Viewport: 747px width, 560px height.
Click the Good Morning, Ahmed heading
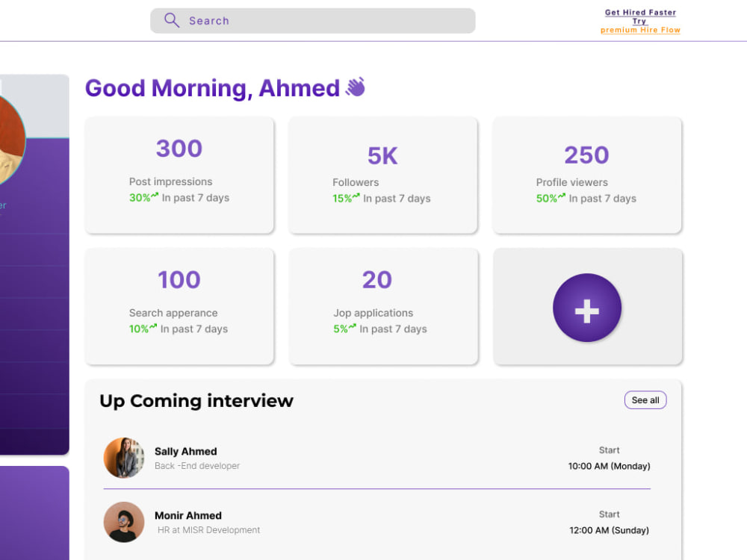[212, 88]
